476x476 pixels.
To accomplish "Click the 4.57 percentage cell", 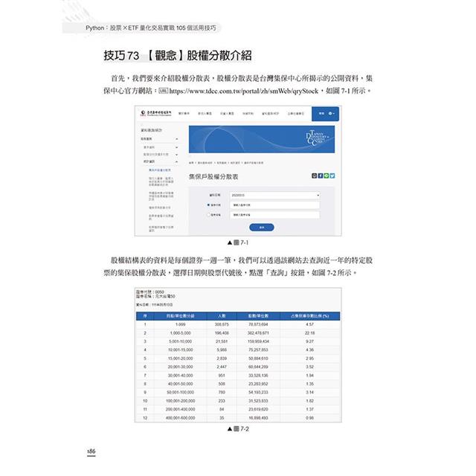I will click(x=310, y=324).
